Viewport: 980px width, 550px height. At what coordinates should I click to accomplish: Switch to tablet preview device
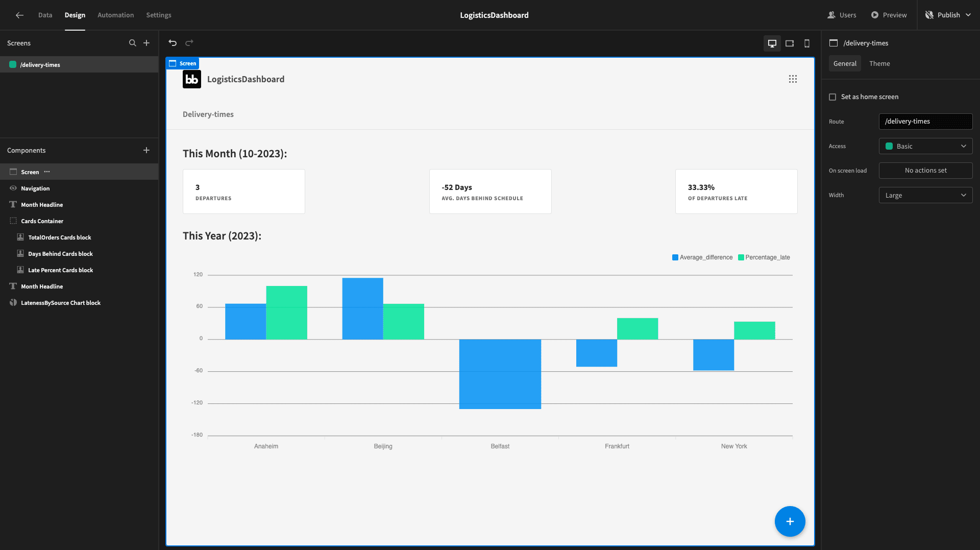click(790, 43)
